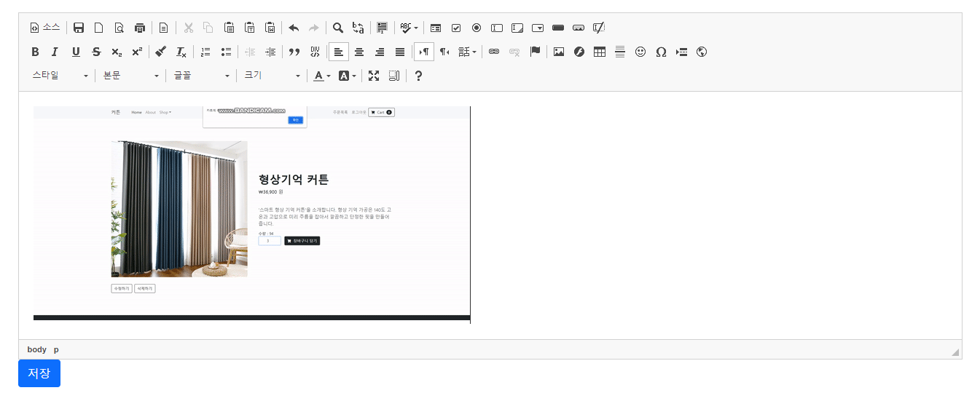Click the Print icon
This screenshot has width=980, height=393.
coord(140,28)
